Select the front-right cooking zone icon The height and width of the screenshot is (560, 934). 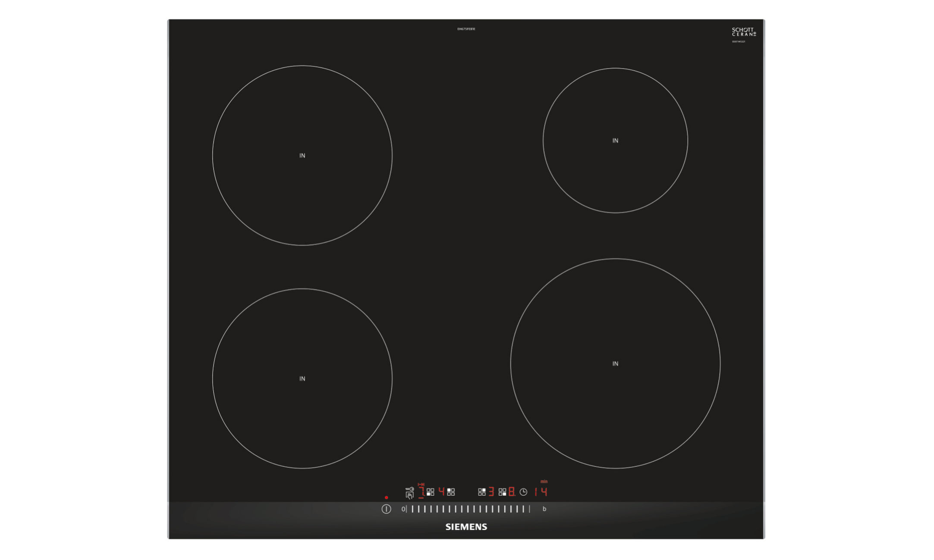coord(502,492)
